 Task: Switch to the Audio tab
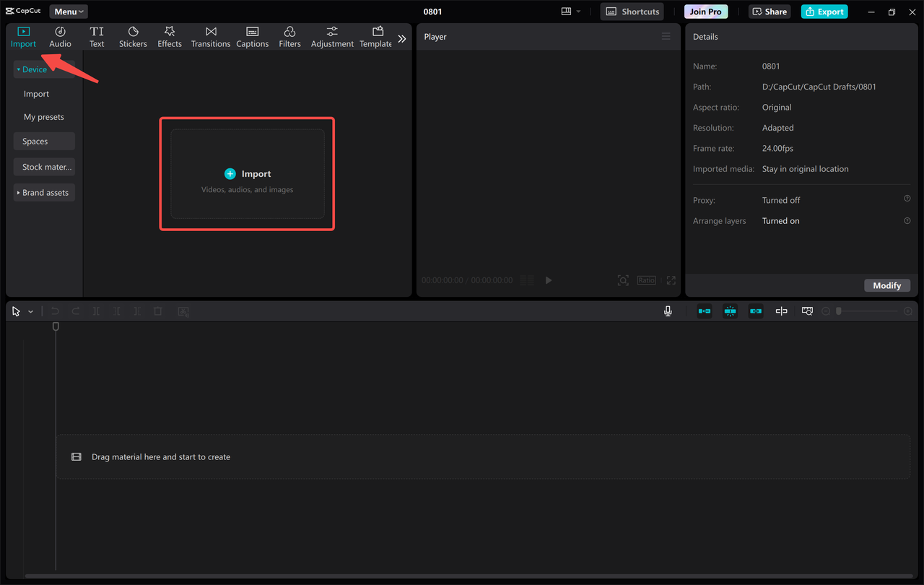click(x=60, y=36)
